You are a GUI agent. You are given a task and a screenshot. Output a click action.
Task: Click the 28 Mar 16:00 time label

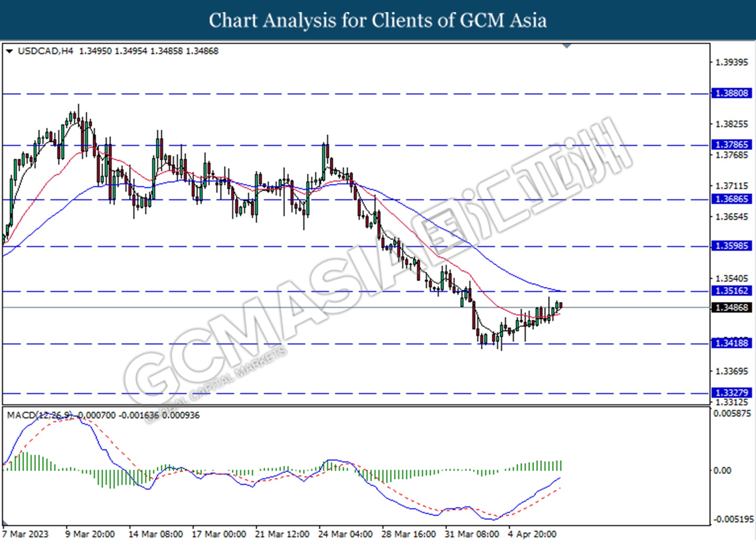pyautogui.click(x=409, y=534)
